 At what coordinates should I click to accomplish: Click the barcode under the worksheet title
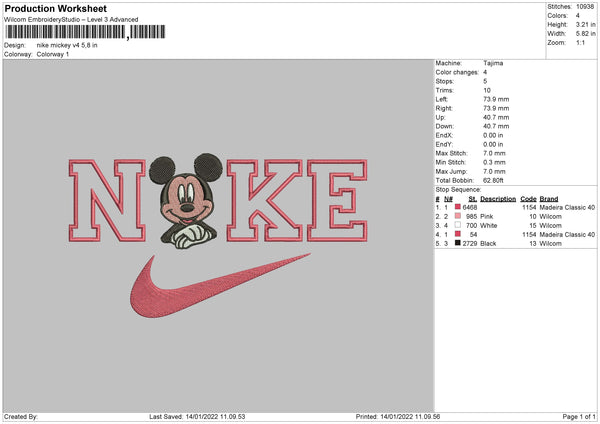85,32
